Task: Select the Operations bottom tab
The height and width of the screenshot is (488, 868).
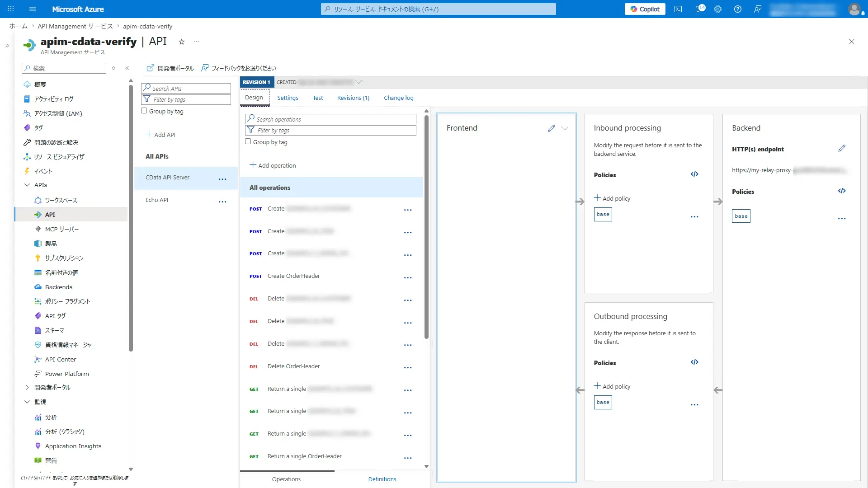Action: tap(286, 479)
